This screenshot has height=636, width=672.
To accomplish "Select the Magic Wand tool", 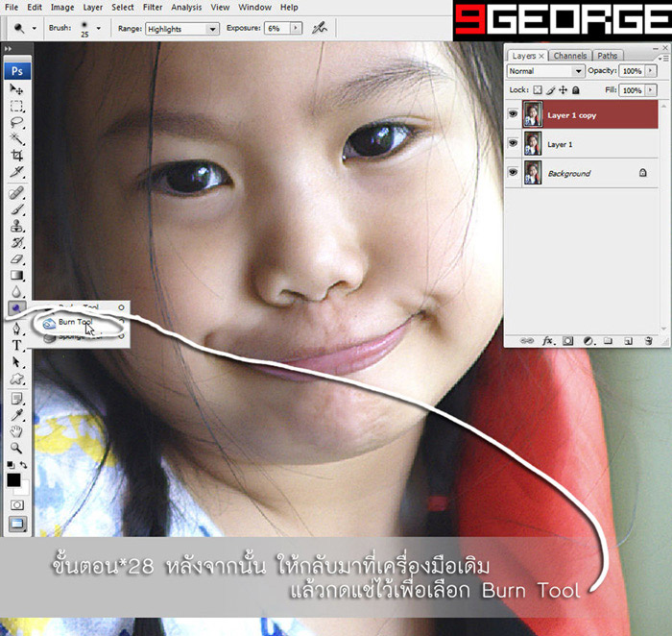I will (16, 138).
